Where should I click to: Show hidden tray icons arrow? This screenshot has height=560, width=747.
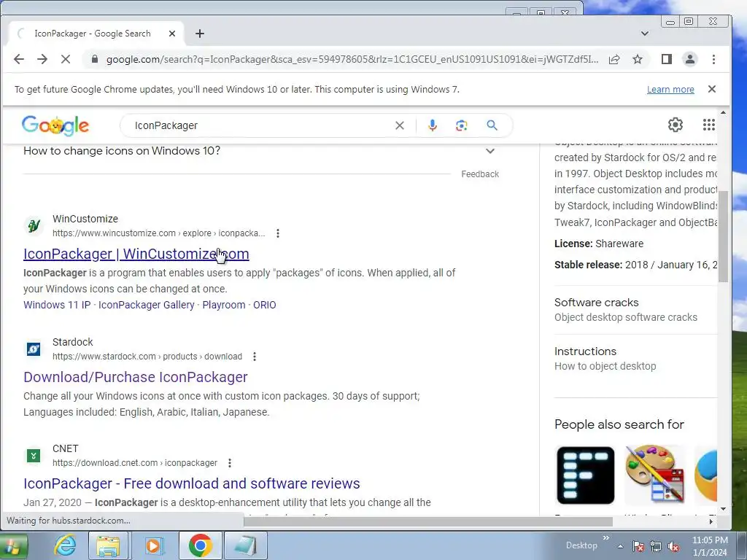click(x=620, y=546)
